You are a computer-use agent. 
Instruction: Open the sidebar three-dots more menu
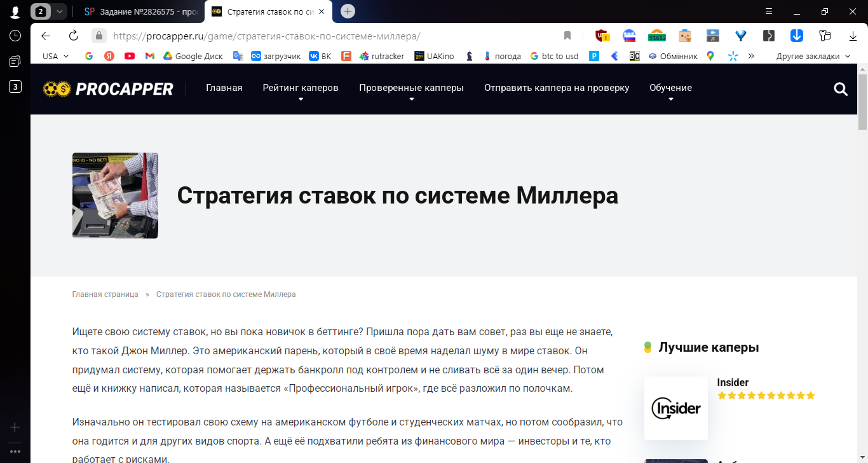15,452
